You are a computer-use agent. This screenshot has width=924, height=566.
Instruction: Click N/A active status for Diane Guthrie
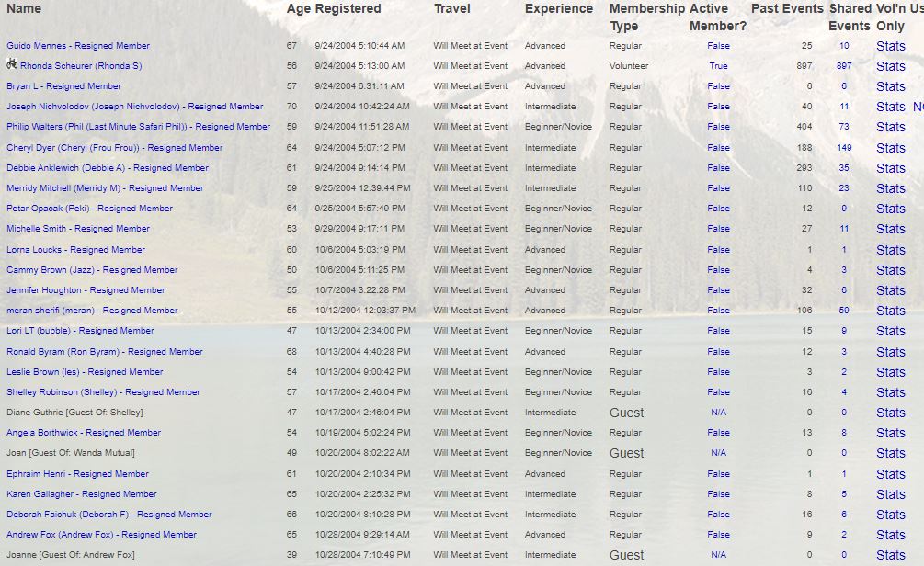(718, 413)
